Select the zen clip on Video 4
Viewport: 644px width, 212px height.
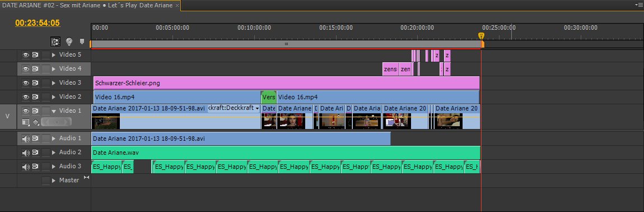[405, 69]
